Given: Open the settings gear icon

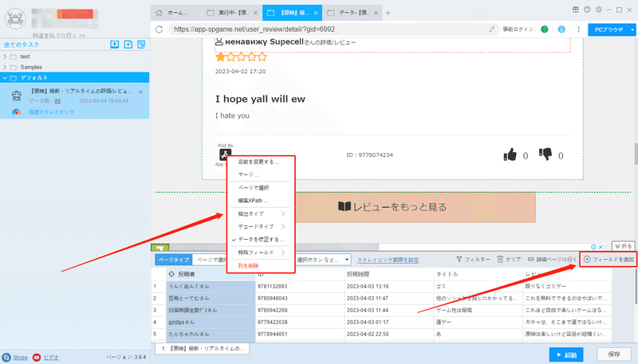Looking at the screenshot, I should (599, 10).
